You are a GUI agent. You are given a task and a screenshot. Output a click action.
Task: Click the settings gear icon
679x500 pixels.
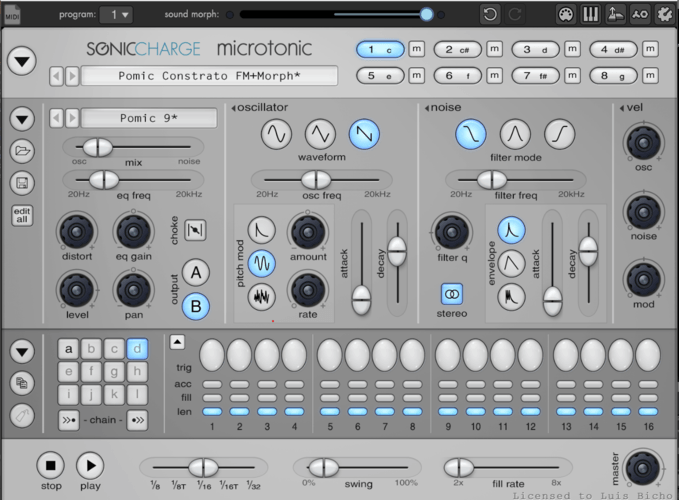coord(665,14)
